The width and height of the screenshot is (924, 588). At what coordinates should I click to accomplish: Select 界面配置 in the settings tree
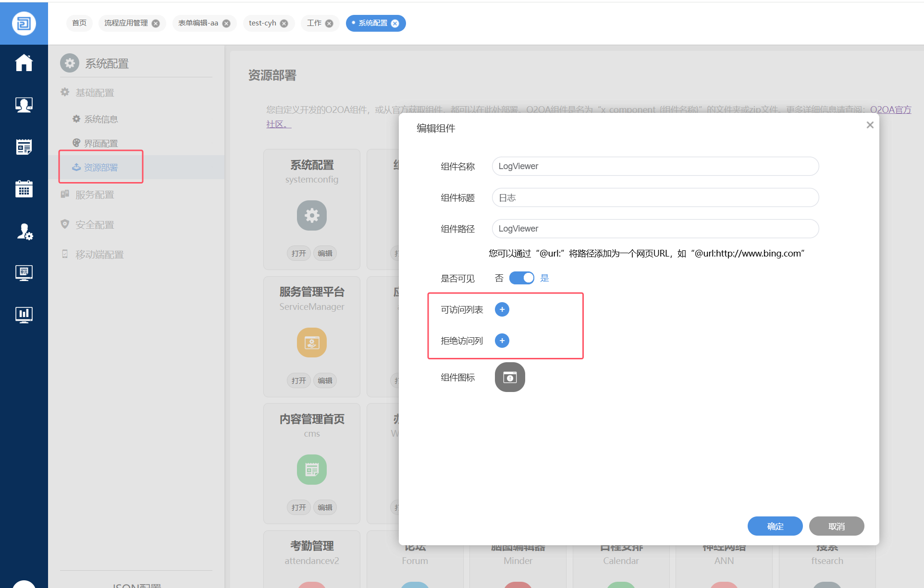tap(101, 143)
